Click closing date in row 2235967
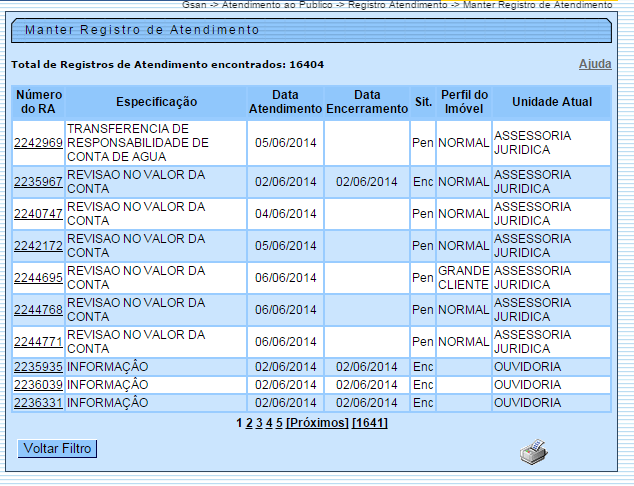 [367, 182]
